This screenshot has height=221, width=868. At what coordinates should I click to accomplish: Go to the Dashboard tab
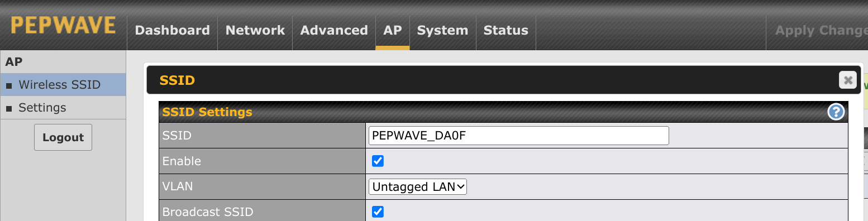point(173,30)
